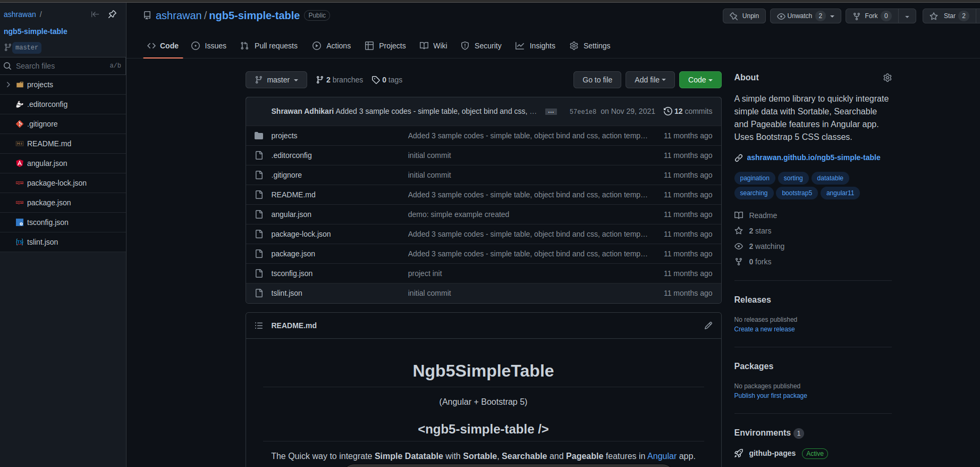
Task: Open the 'demo: simple example created' commit message
Action: point(459,214)
